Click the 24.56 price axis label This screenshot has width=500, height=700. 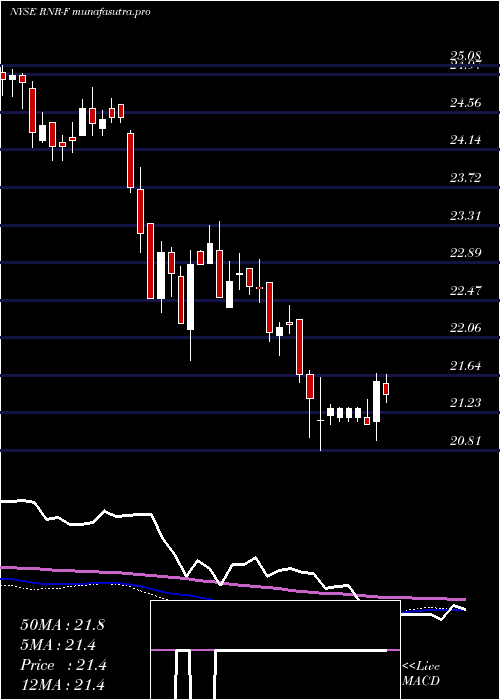coord(466,103)
